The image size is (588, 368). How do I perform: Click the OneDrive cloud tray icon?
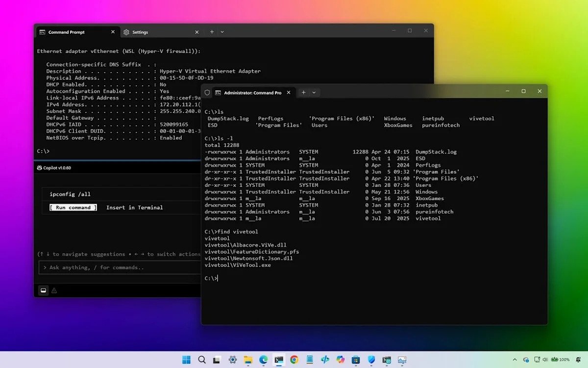pos(526,360)
